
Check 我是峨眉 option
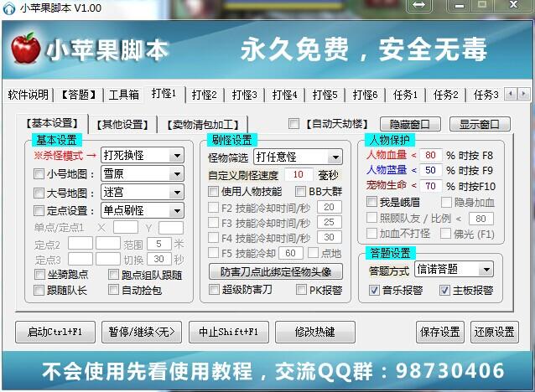pos(371,202)
